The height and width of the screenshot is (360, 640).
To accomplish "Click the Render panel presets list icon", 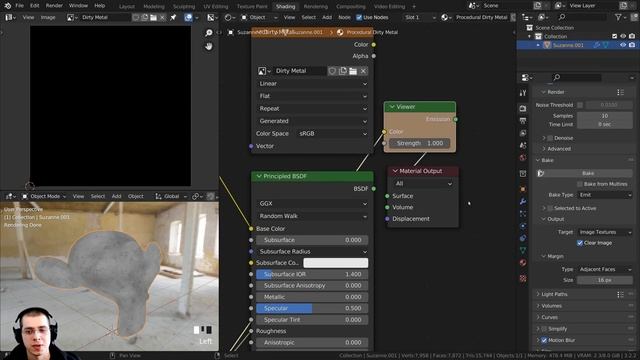I will click(620, 92).
